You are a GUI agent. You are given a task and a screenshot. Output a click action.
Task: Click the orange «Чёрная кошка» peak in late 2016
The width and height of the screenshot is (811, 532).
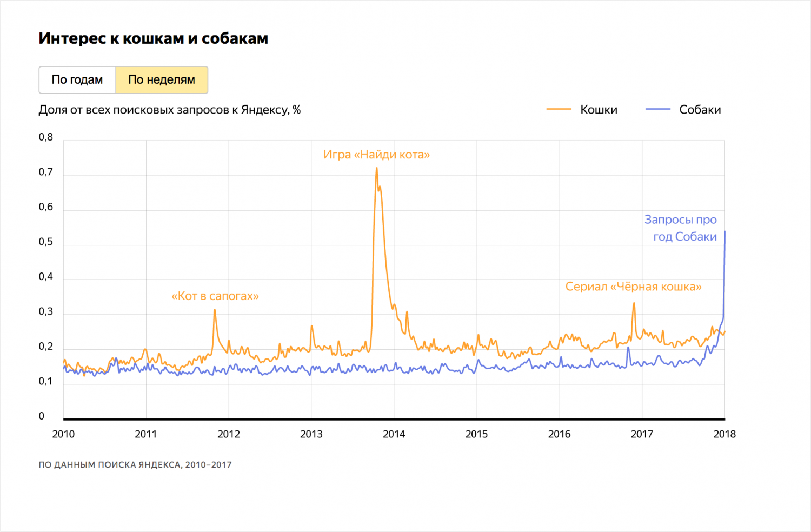(634, 303)
